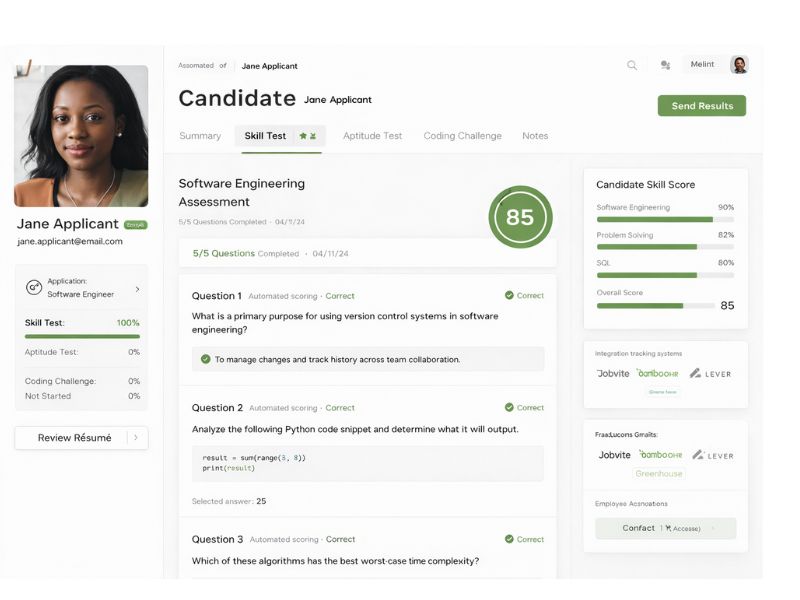This screenshot has height=600, width=800.
Task: Click the briefcase Application icon in the sidebar
Action: tap(34, 288)
